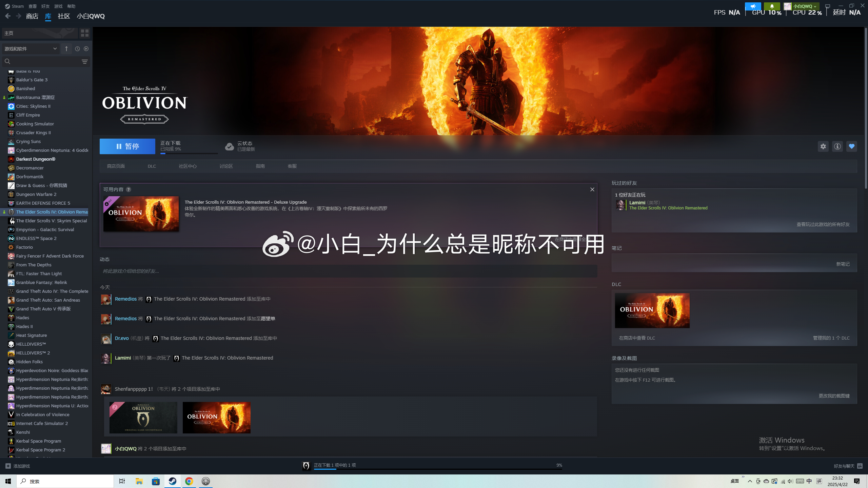Create a 新笔记 note
This screenshot has height=488, width=868.
843,264
